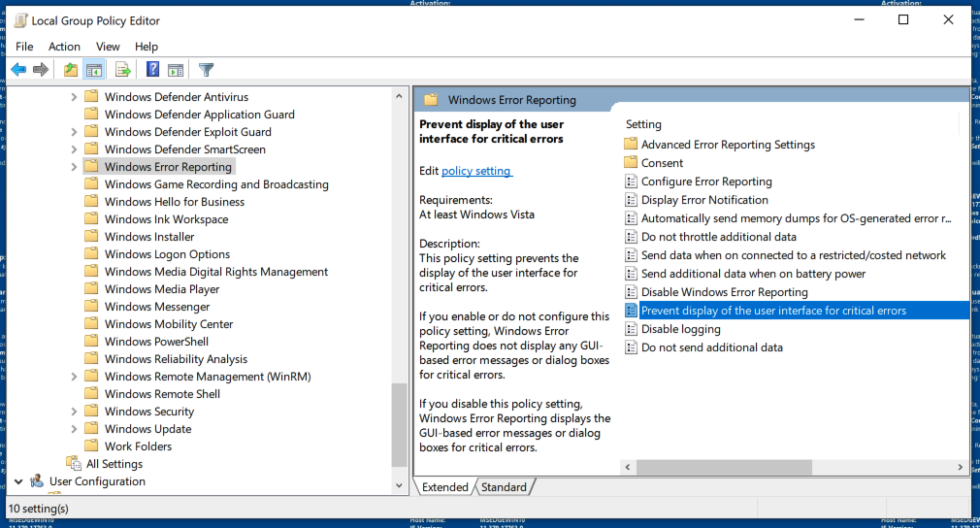980x528 pixels.
Task: Click the tree pane scroll down arrow
Action: coord(399,485)
